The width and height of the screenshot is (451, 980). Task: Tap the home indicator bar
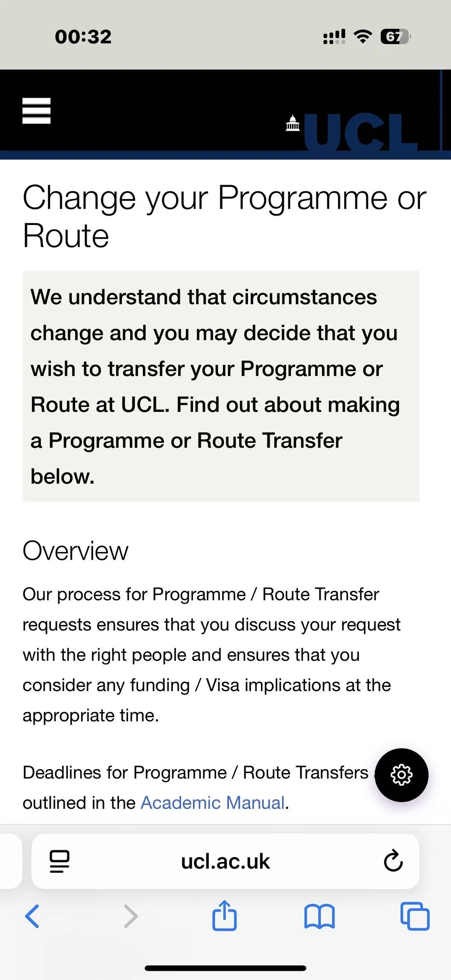tap(225, 968)
